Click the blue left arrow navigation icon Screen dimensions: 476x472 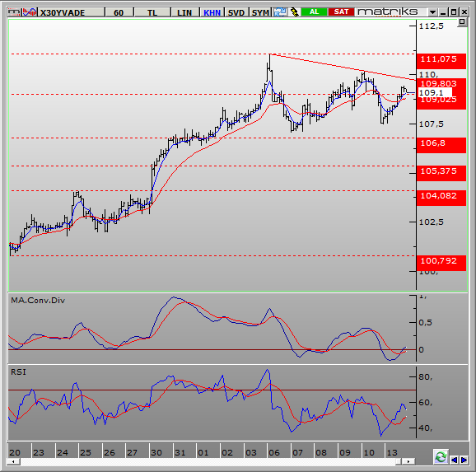tap(454, 460)
